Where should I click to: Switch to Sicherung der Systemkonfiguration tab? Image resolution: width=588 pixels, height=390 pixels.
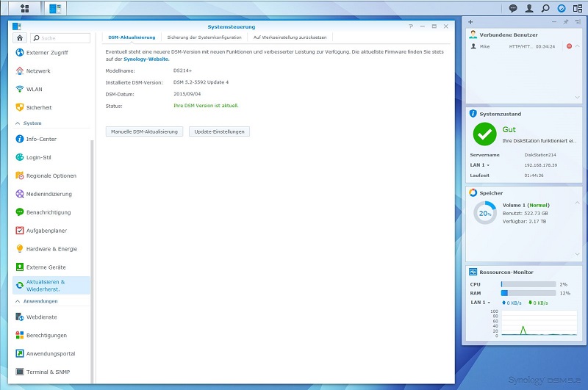pos(204,37)
